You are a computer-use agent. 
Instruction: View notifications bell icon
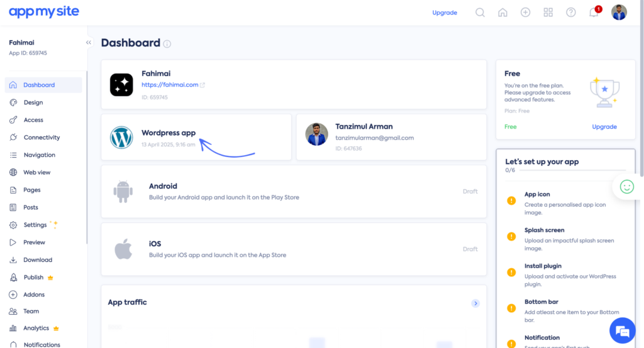pos(594,13)
